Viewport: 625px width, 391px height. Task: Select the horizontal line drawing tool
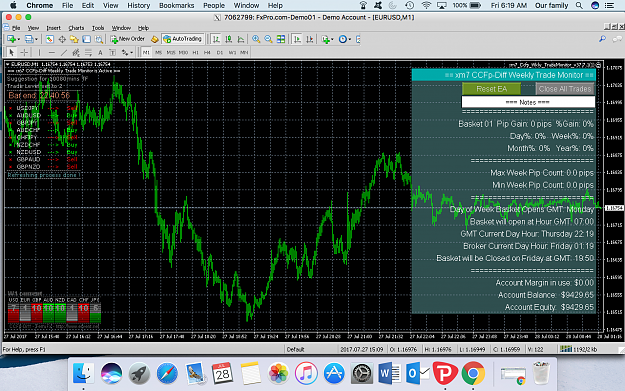coord(51,52)
